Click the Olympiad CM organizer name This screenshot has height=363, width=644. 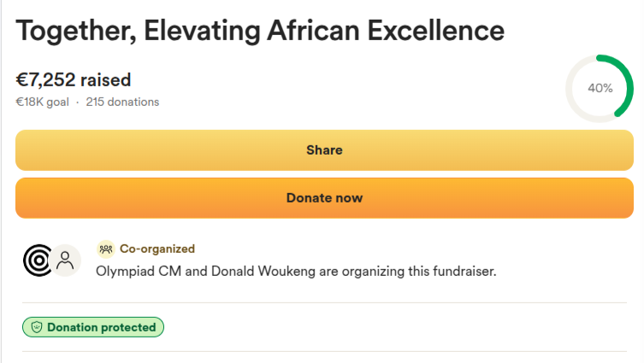pos(139,272)
